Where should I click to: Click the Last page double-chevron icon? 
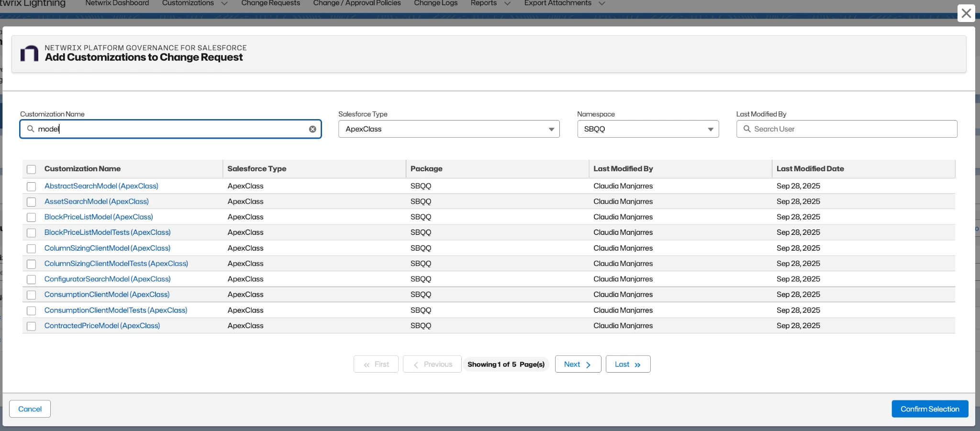pyautogui.click(x=638, y=364)
